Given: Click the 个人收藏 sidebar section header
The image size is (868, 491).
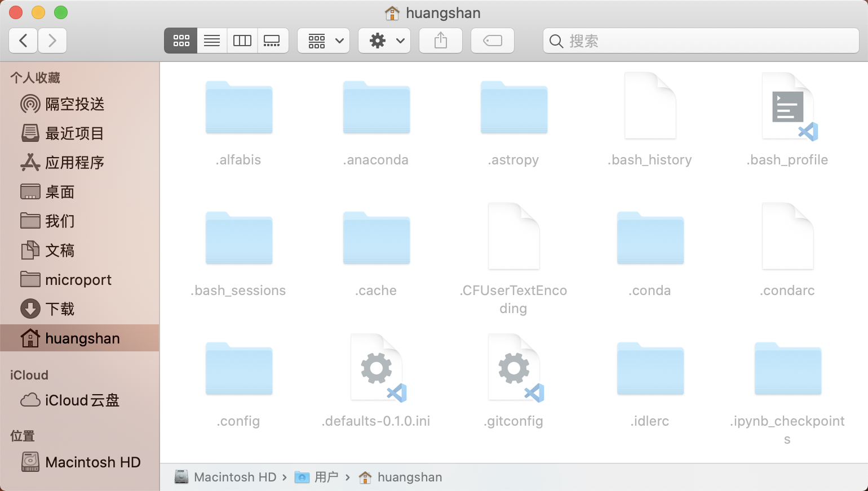Looking at the screenshot, I should (x=35, y=78).
